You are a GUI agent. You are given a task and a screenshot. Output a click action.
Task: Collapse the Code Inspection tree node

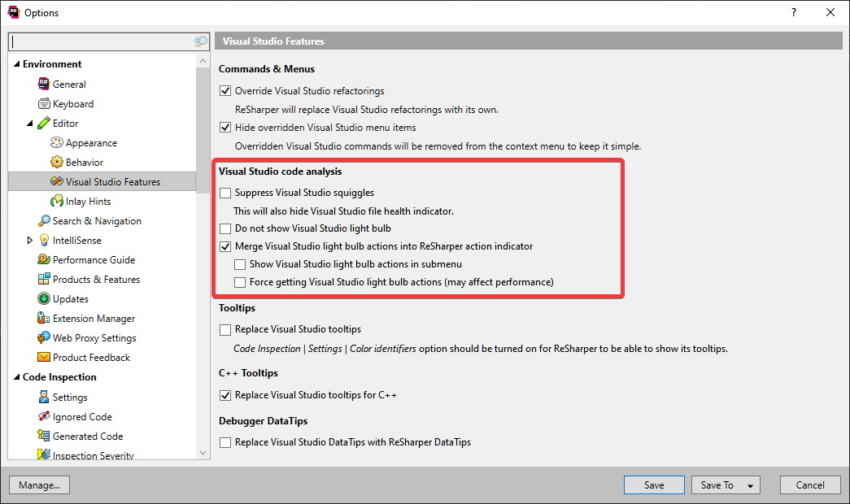tap(16, 376)
